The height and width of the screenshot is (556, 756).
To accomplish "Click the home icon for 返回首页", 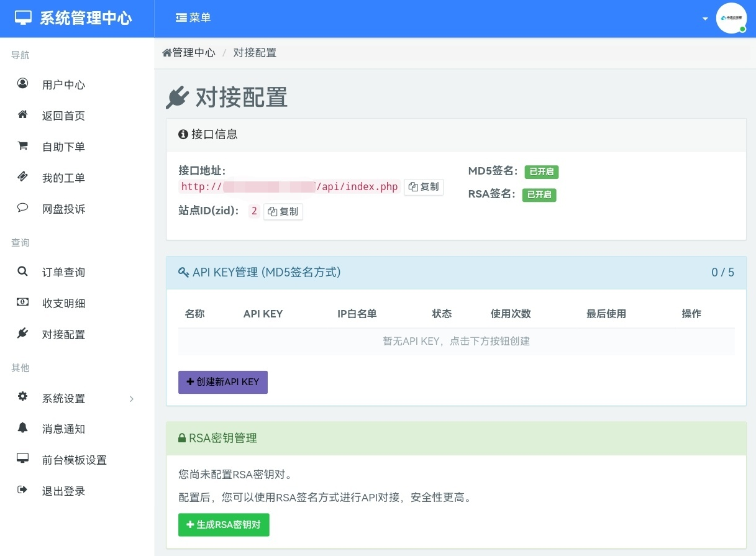I will tap(22, 114).
